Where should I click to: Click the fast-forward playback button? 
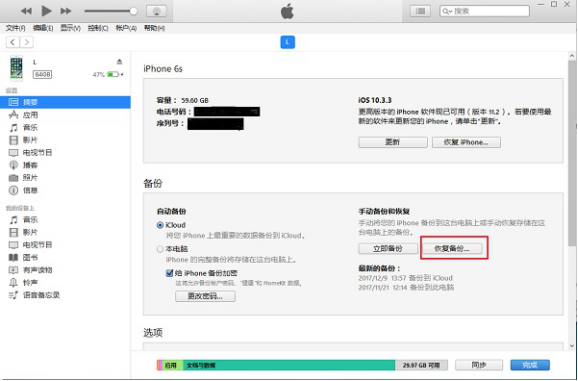(66, 11)
